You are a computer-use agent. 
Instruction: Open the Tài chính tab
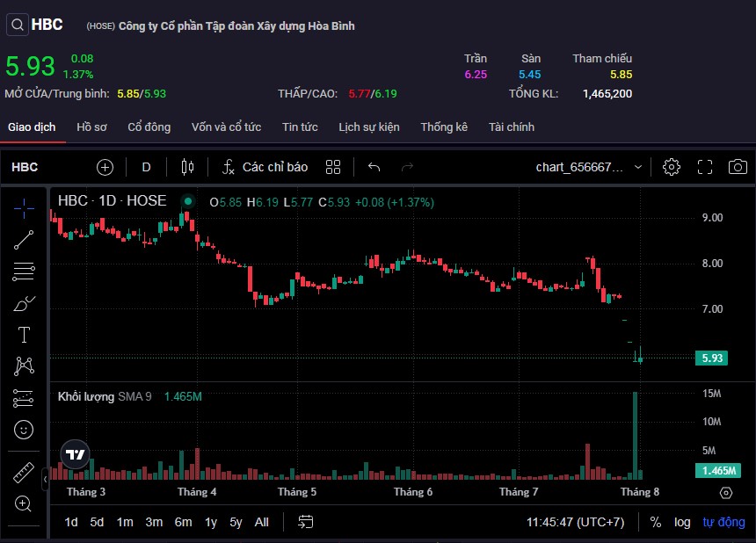coord(511,127)
